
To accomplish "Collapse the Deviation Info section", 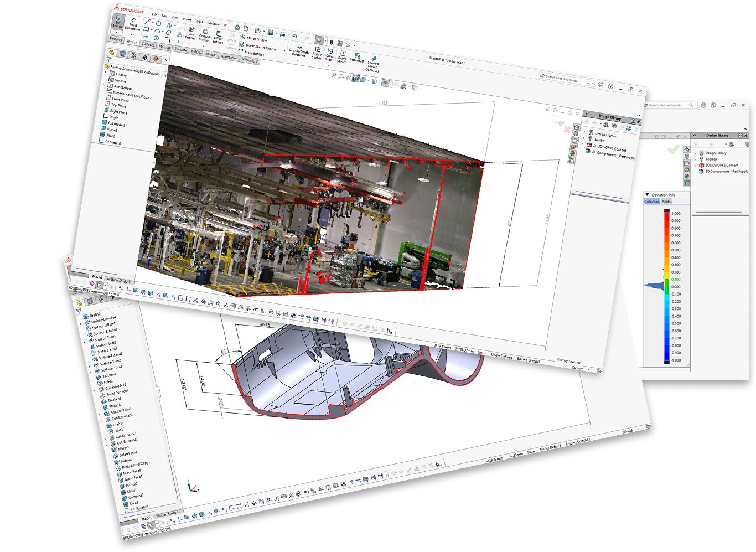I will click(647, 195).
